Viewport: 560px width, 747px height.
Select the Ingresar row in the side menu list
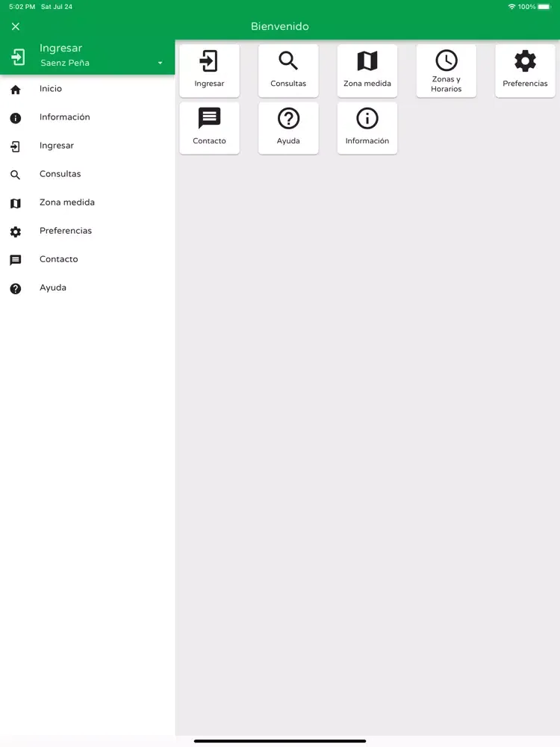click(x=87, y=146)
